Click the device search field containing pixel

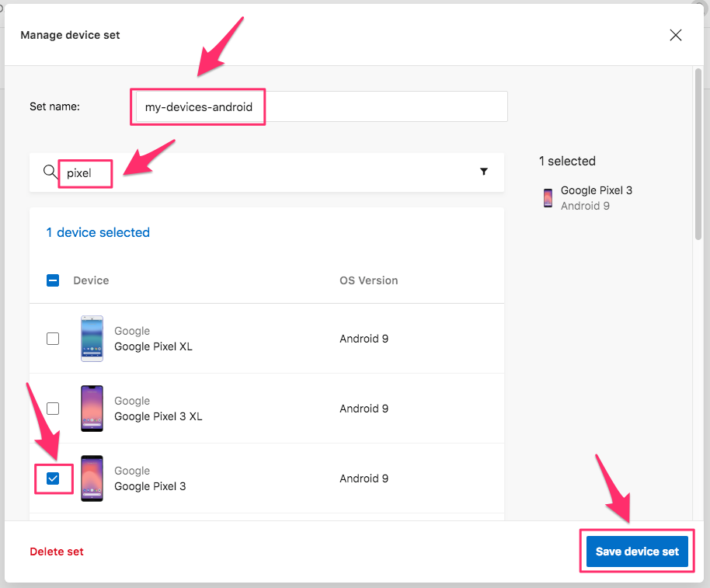tap(267, 172)
